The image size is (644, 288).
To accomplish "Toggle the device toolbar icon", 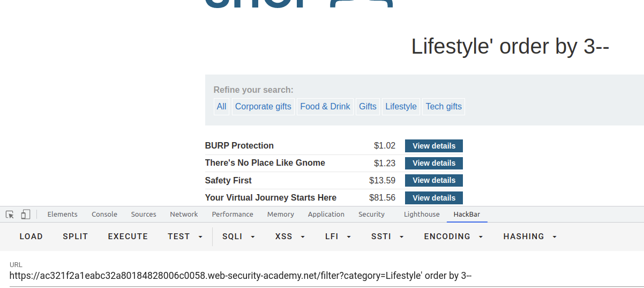I will coord(26,215).
